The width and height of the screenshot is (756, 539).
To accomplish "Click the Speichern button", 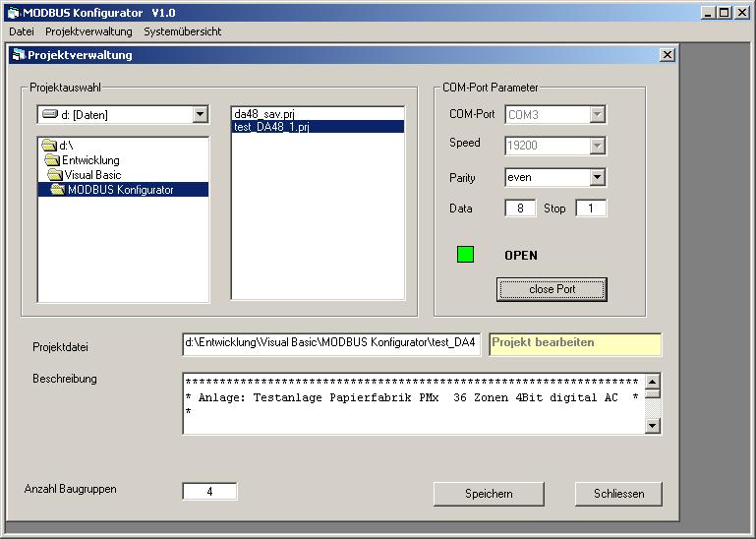I will point(489,494).
